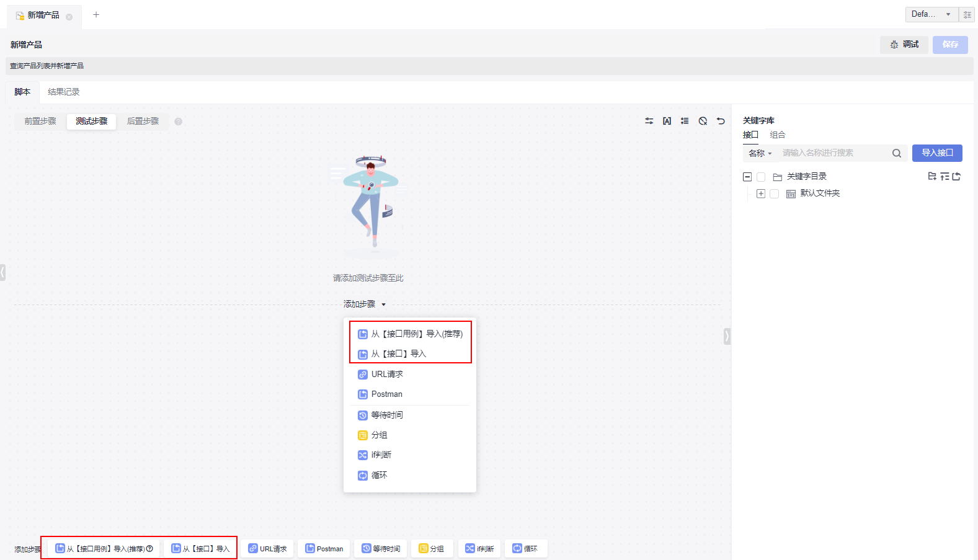Screen dimensions: 978x560
Task: Click the 循环 loop icon in dropdown menu
Action: [363, 476]
